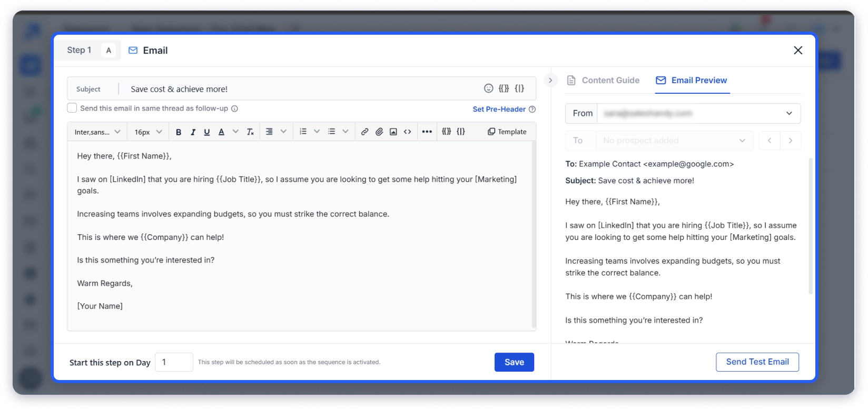Clear formatting with the Tx icon
The image size is (868, 410).
click(x=250, y=132)
